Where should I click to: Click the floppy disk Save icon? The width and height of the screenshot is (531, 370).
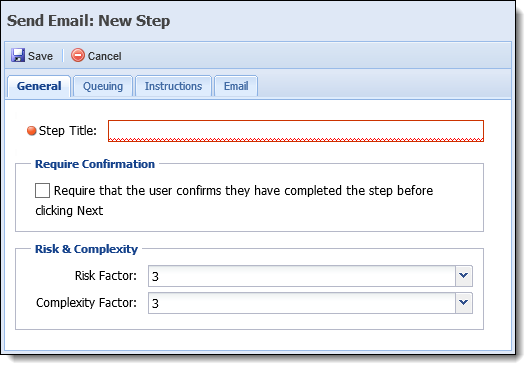[x=18, y=55]
